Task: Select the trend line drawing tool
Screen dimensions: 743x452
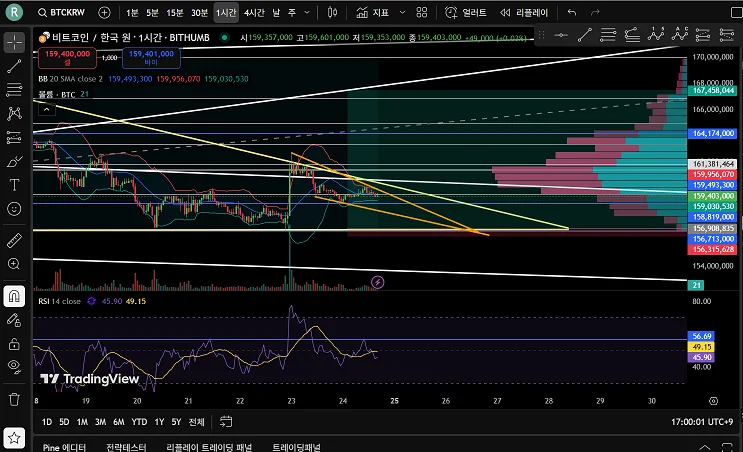Action: [14, 66]
